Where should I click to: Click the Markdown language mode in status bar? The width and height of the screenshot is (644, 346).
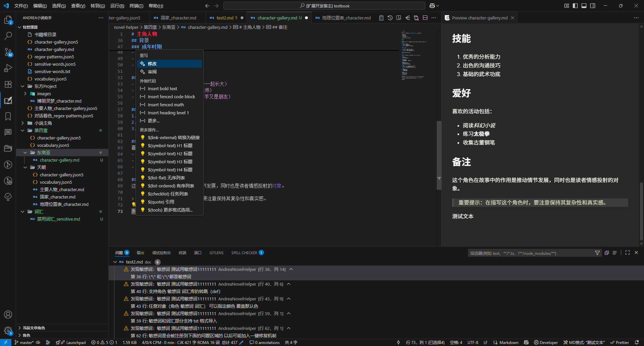(507, 342)
